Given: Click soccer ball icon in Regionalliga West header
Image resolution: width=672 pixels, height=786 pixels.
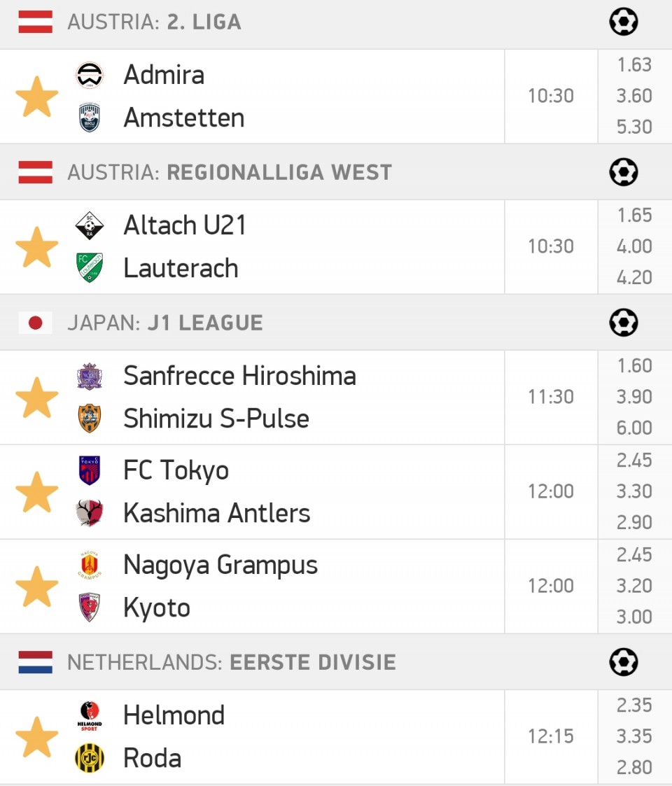Looking at the screenshot, I should tap(624, 172).
